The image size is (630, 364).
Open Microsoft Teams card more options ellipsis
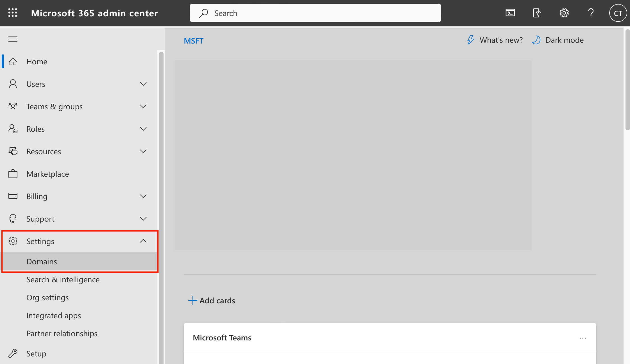click(x=583, y=338)
